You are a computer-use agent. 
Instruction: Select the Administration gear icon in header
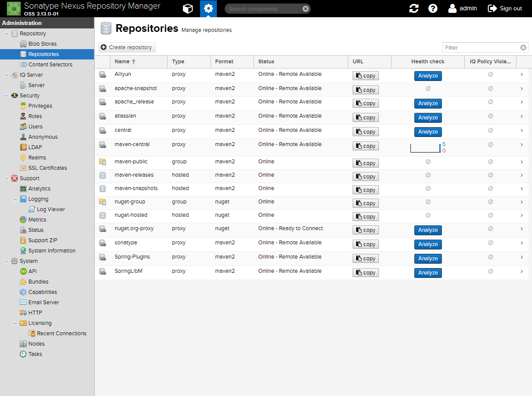[209, 9]
